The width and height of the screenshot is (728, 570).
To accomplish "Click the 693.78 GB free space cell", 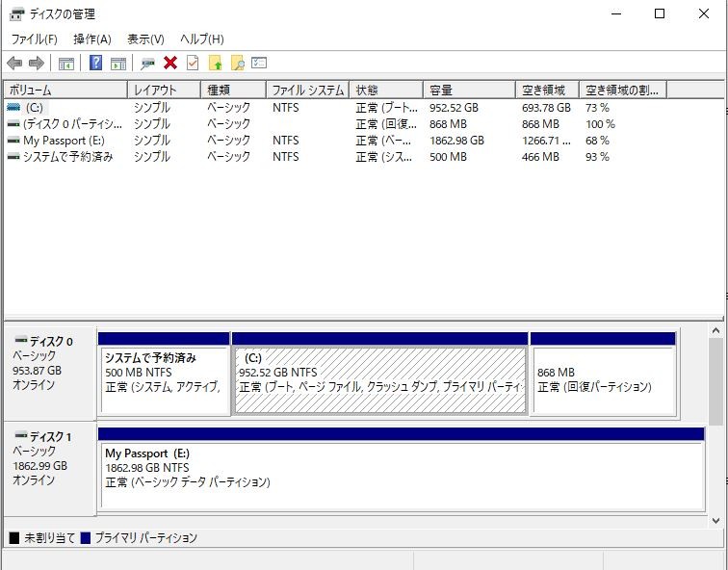I will [546, 108].
